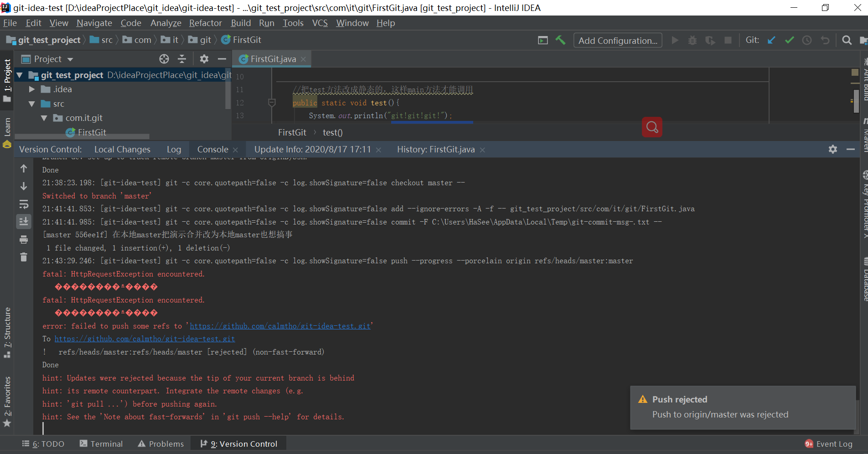The width and height of the screenshot is (868, 454).
Task: Open the Event Log
Action: pyautogui.click(x=829, y=444)
